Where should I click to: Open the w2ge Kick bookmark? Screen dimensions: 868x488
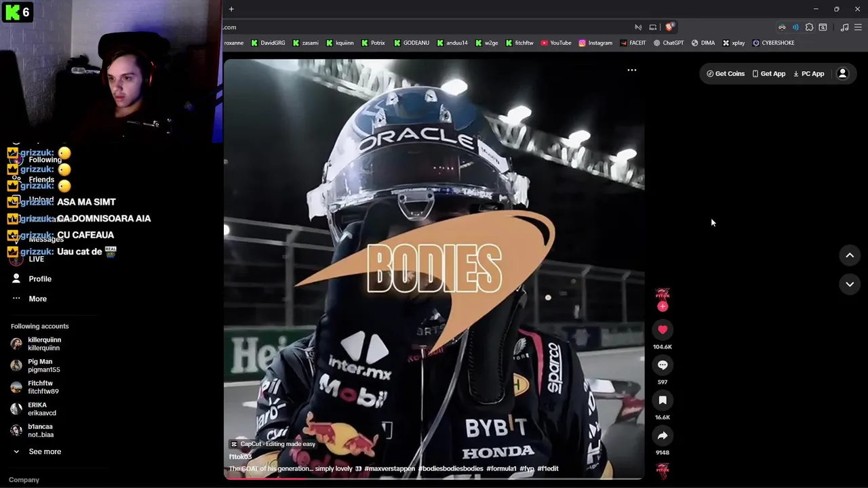tap(486, 43)
